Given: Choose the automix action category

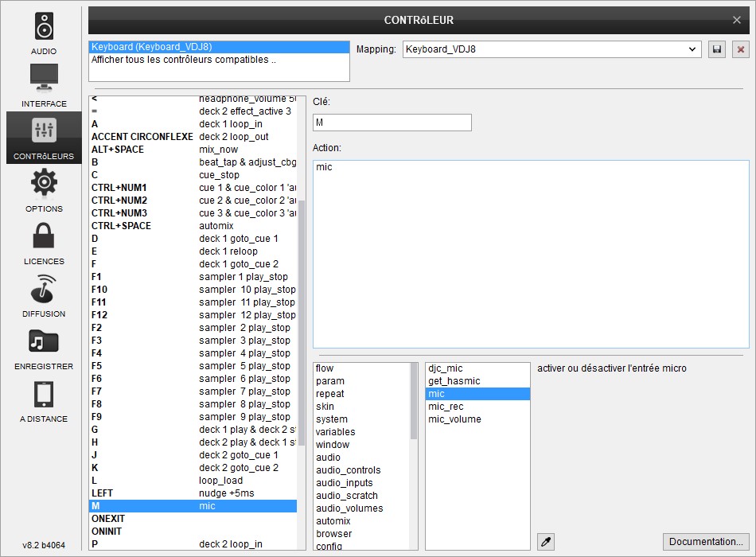Looking at the screenshot, I should (361, 521).
